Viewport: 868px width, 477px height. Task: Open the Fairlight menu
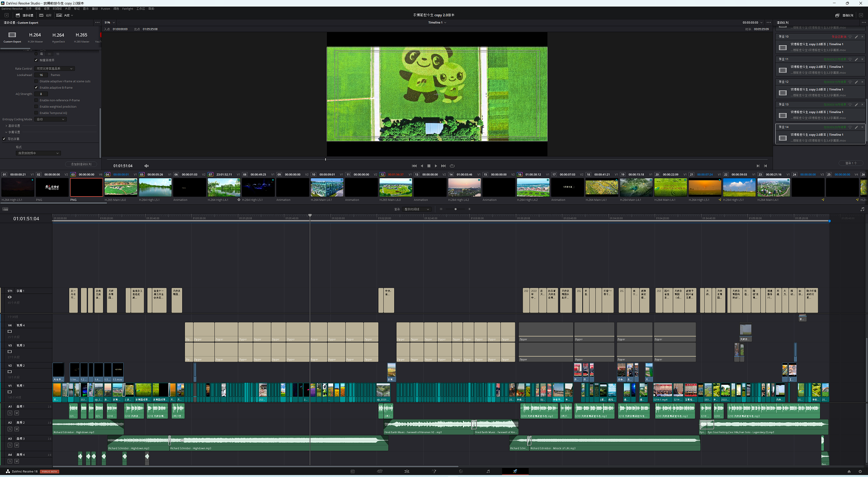[x=127, y=9]
